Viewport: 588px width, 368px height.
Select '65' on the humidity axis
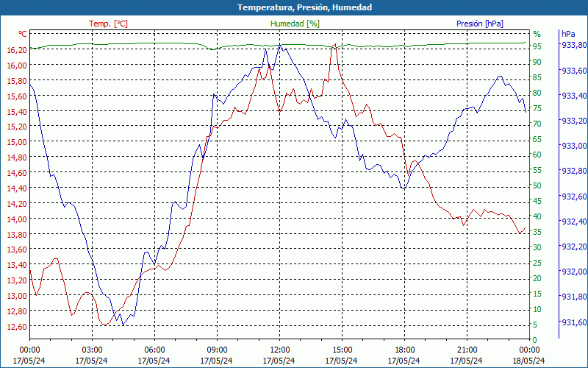tap(537, 139)
